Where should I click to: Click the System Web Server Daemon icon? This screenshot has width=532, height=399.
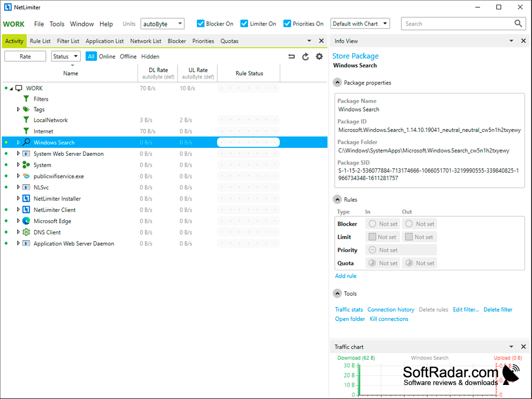click(x=26, y=154)
